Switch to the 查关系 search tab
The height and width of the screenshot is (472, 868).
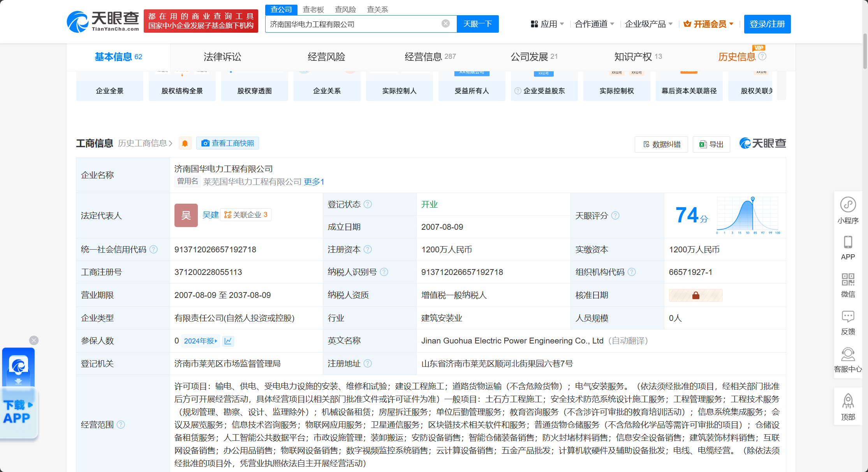pos(377,10)
